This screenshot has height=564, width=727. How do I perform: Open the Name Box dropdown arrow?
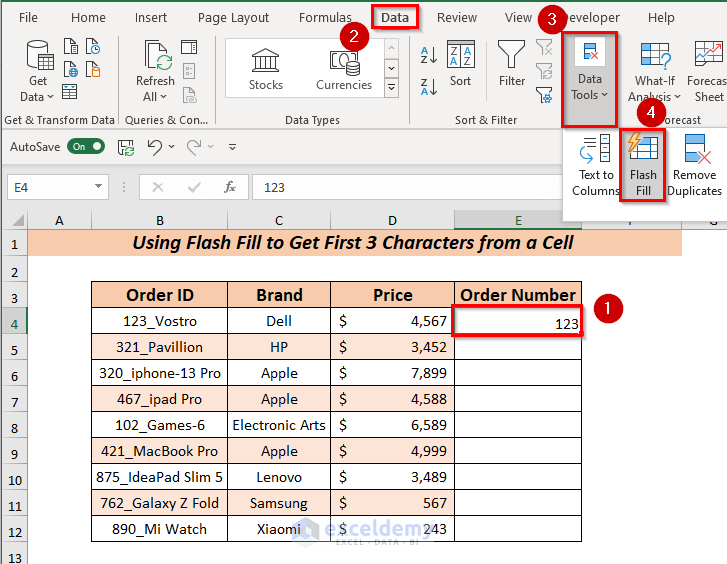(99, 187)
